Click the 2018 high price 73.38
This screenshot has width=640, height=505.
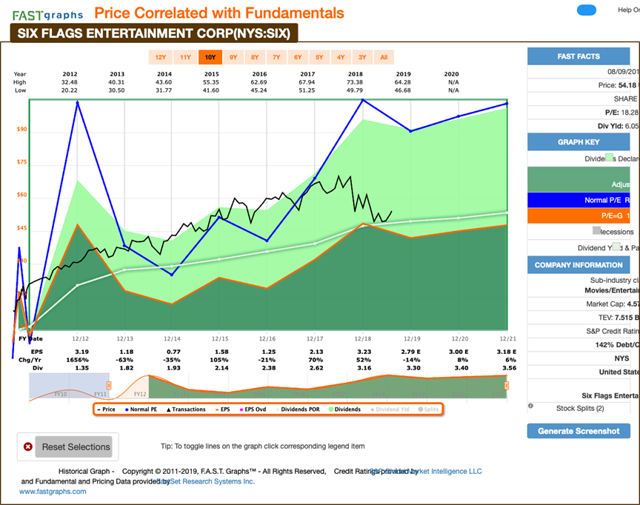(355, 82)
